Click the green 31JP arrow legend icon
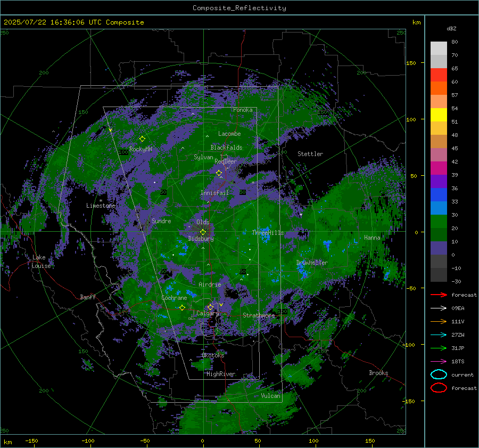 coord(439,348)
